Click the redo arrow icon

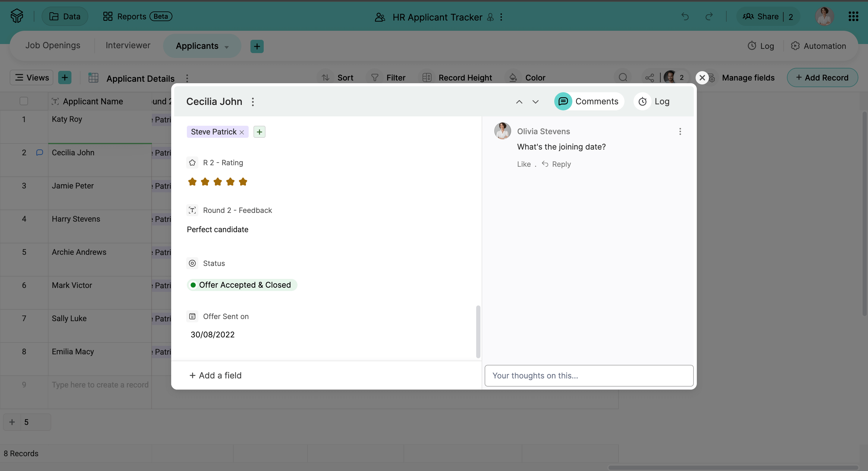[x=709, y=17]
